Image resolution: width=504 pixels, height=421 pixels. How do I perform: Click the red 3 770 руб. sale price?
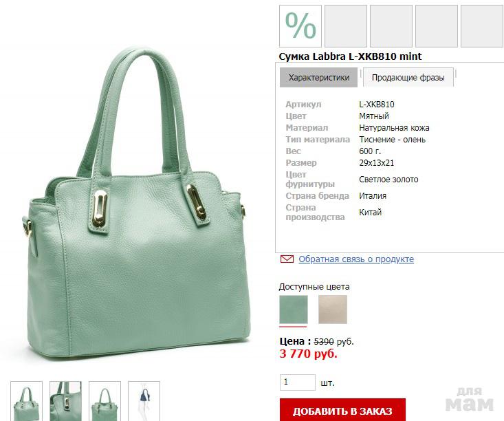[x=309, y=354]
